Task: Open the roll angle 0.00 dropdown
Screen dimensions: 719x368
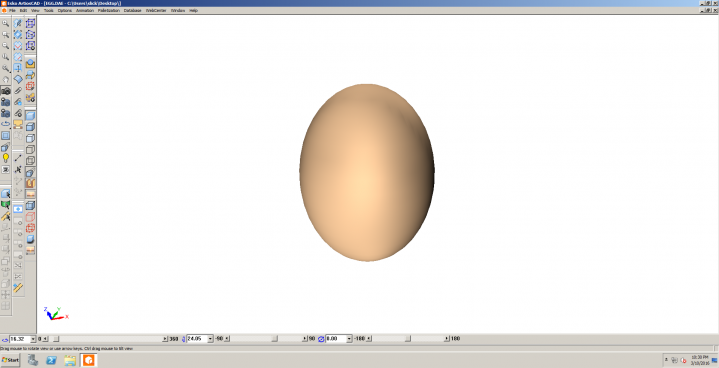Action: point(349,339)
